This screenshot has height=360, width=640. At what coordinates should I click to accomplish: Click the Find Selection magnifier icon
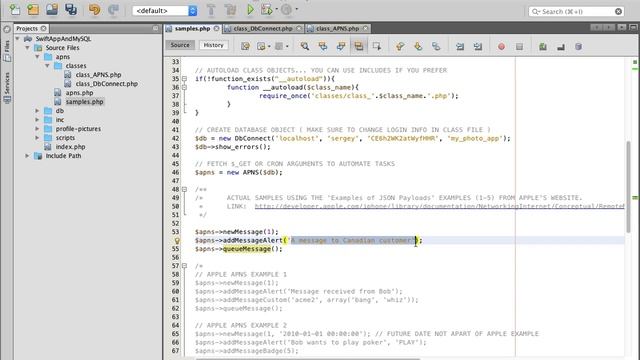tap(304, 47)
